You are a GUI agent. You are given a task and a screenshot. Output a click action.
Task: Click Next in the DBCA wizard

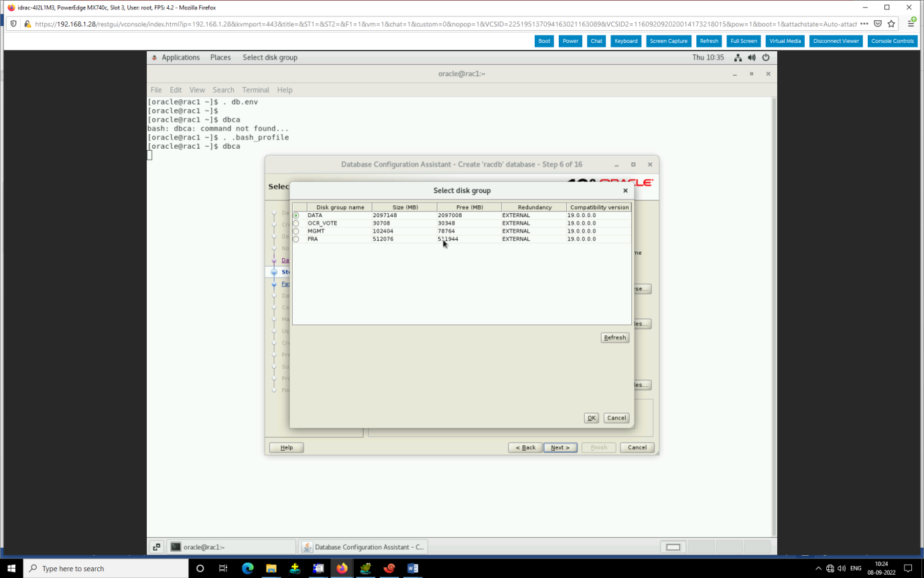tap(560, 447)
